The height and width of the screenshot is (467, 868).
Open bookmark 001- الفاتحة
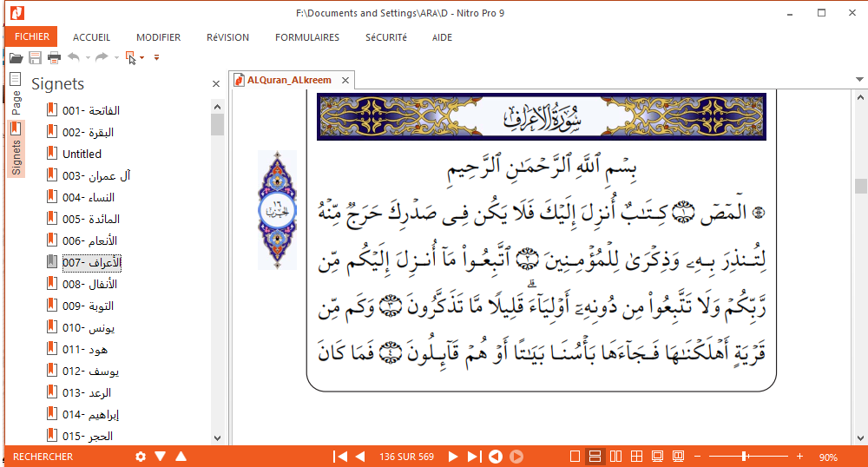tap(91, 110)
